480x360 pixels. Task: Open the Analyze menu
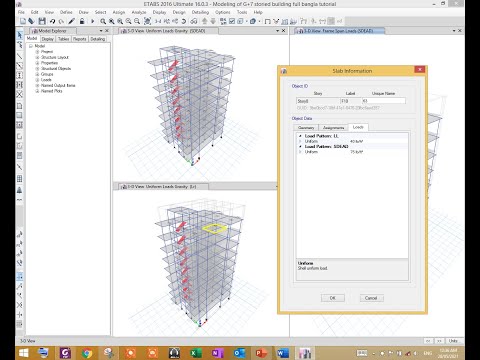tap(139, 12)
